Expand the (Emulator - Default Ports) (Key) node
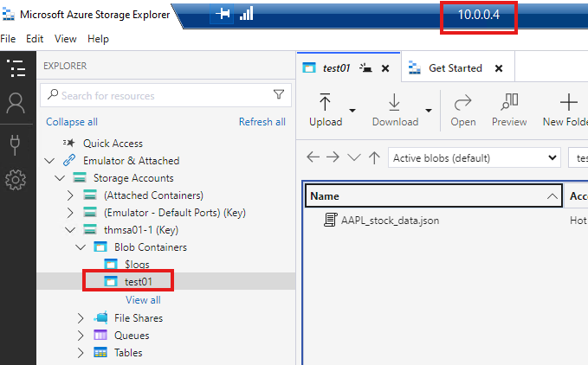This screenshot has height=365, width=588. pyautogui.click(x=70, y=212)
